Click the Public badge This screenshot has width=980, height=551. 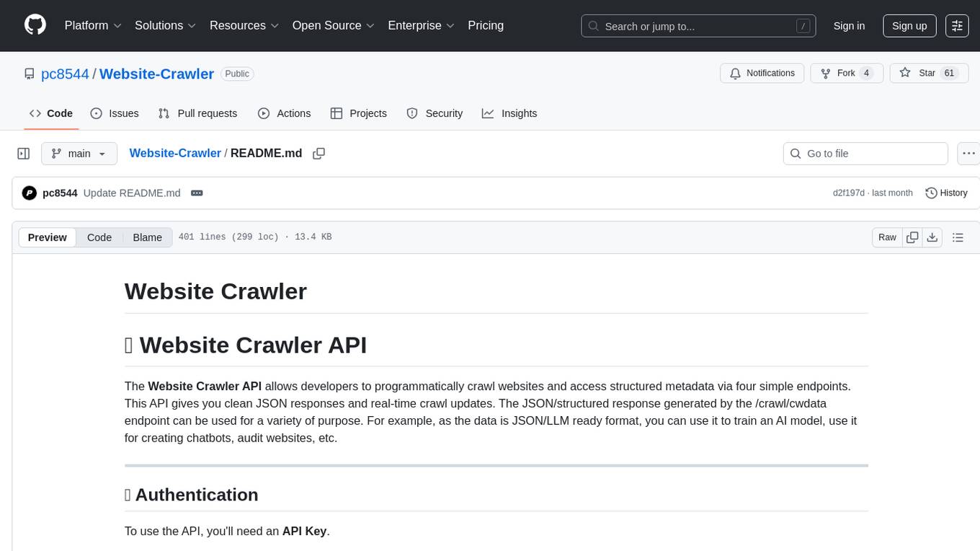click(x=236, y=74)
